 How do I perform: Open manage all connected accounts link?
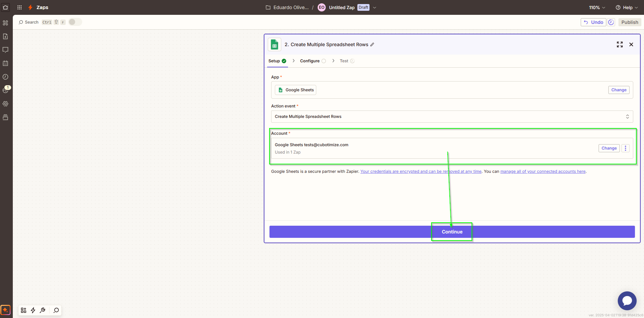point(543,171)
